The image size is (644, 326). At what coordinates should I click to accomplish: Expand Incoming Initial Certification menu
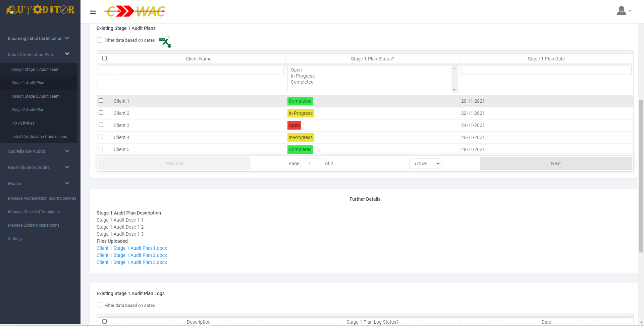click(39, 38)
